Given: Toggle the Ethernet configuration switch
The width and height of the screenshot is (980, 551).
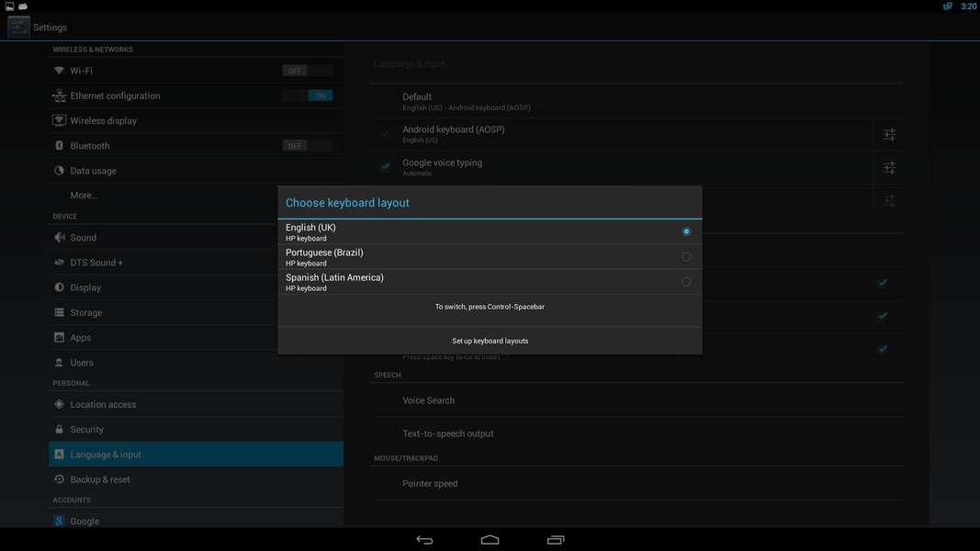Looking at the screenshot, I should [308, 96].
